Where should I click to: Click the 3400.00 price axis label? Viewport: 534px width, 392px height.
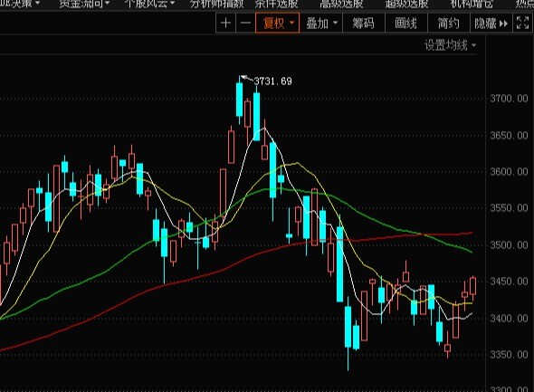(x=509, y=319)
